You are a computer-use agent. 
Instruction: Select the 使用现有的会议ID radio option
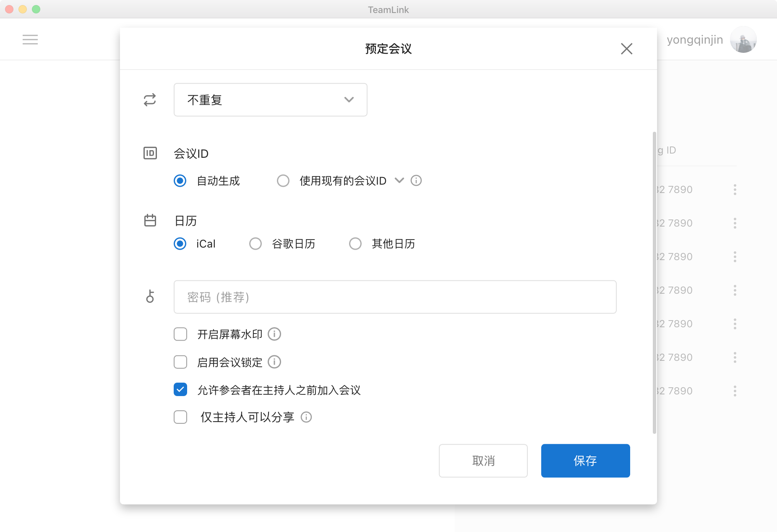[283, 181]
